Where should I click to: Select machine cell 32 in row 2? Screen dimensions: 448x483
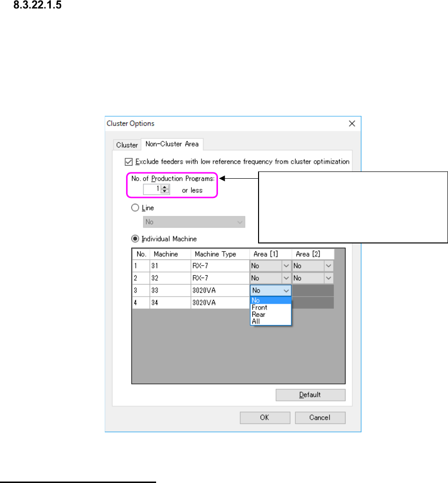[x=170, y=278]
